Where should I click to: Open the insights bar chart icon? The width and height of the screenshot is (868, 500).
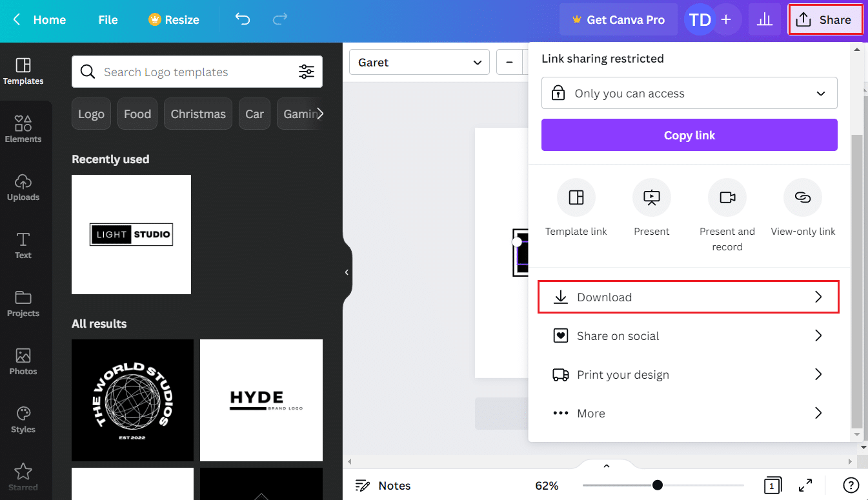(765, 19)
